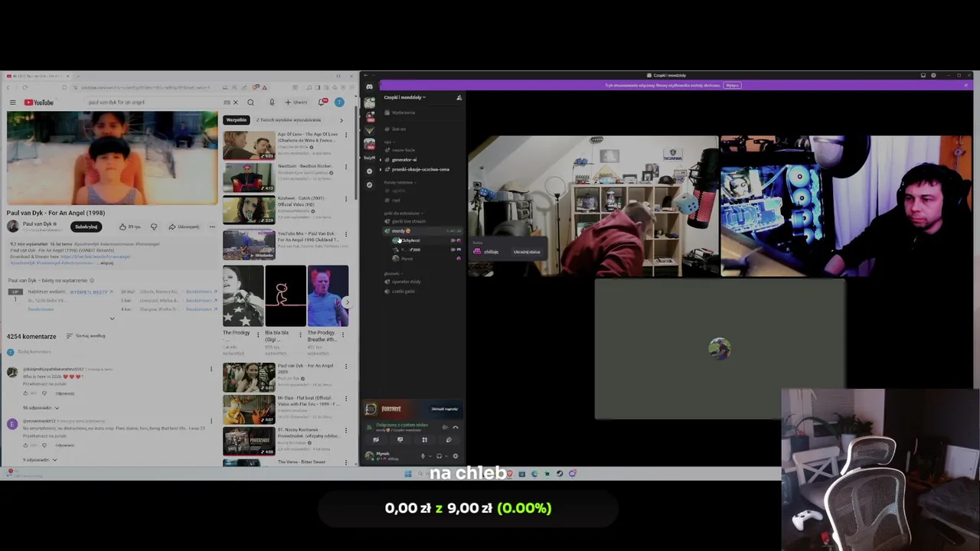The height and width of the screenshot is (551, 980).
Task: Toggle Discord noise suppression
Action: point(445,427)
